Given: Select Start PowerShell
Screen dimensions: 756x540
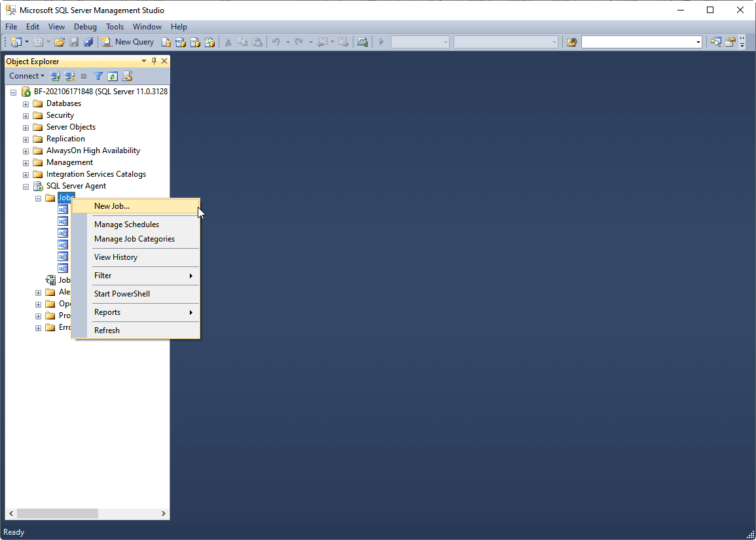Looking at the screenshot, I should [x=135, y=294].
